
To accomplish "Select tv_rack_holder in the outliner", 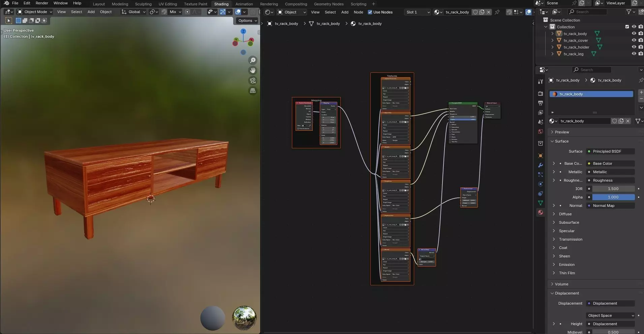I will pos(576,47).
